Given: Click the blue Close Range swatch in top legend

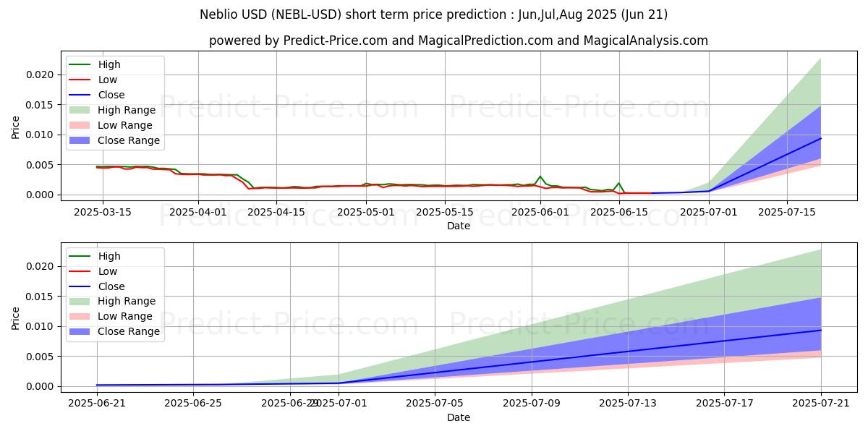Looking at the screenshot, I should pyautogui.click(x=81, y=141).
